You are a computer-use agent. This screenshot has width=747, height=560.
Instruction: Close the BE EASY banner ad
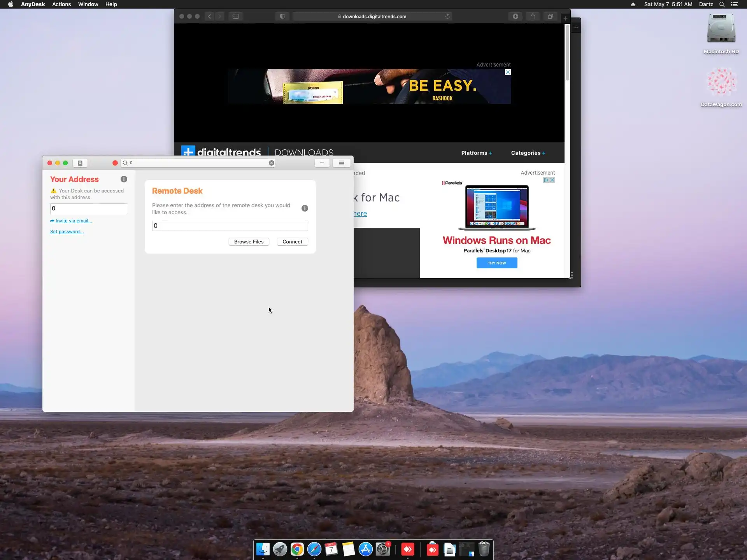[508, 72]
